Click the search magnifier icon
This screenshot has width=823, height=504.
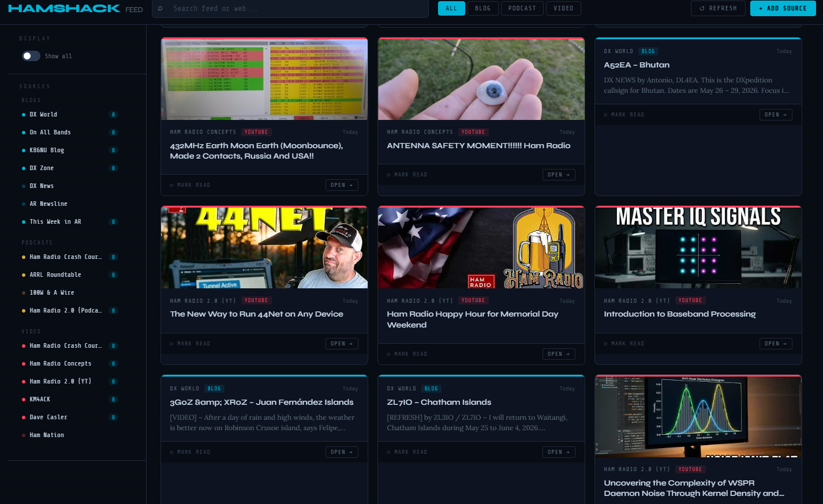[x=160, y=9]
